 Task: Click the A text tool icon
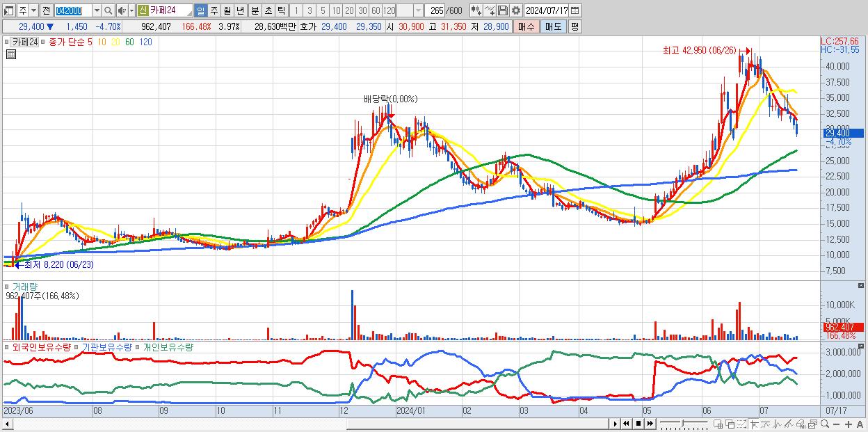[x=860, y=424]
